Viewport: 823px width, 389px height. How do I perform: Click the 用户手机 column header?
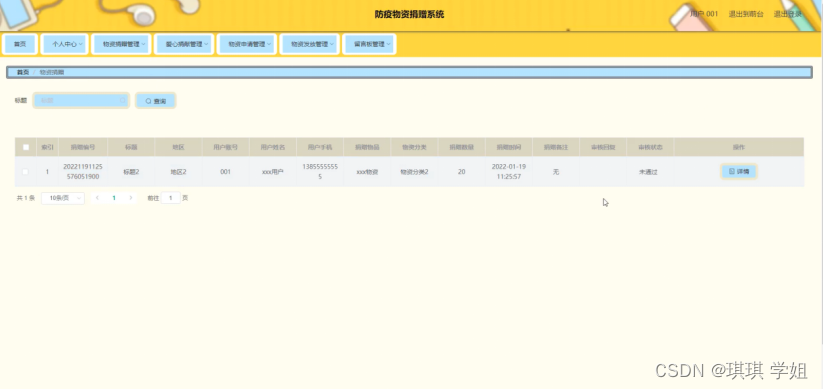[x=320, y=148]
